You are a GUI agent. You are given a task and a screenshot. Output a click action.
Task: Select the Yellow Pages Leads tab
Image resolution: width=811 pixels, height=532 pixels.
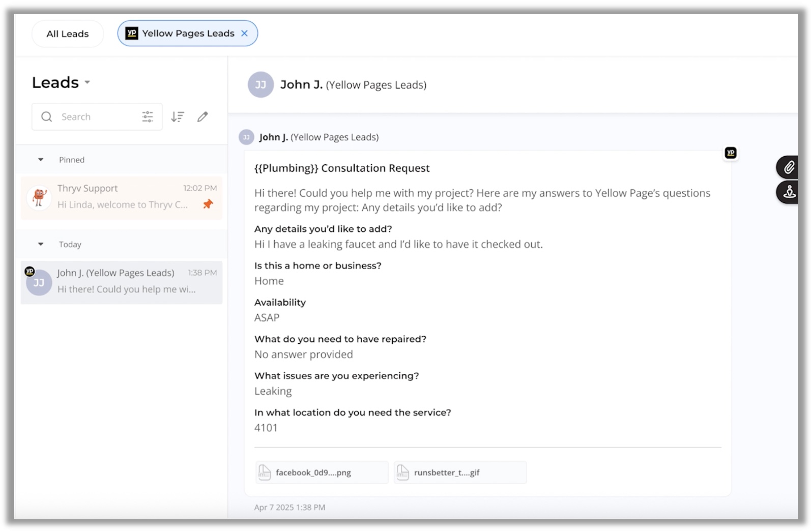[188, 34]
